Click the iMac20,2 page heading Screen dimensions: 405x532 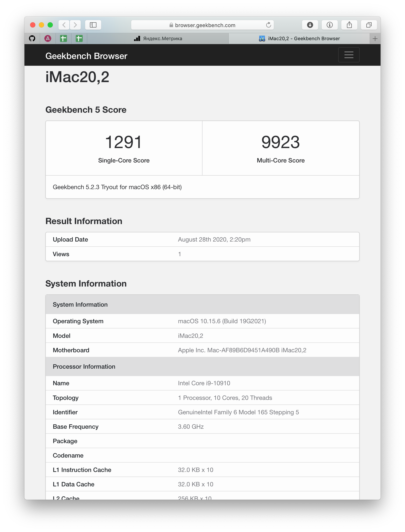coord(77,77)
